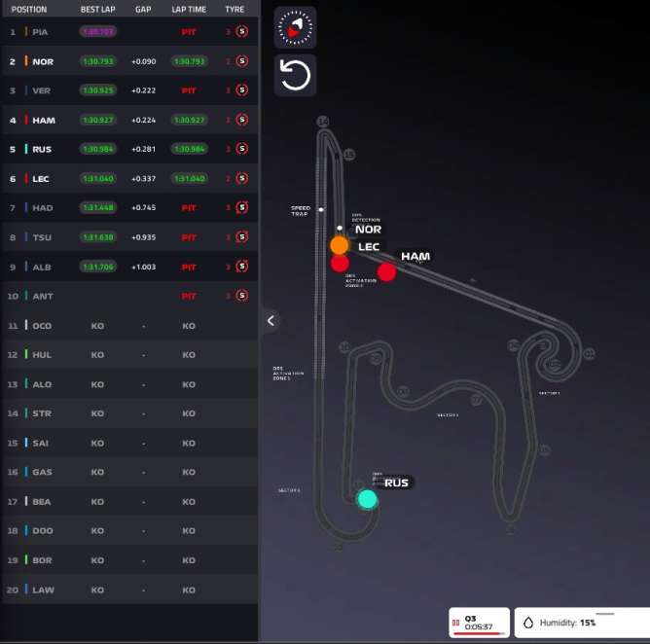Select driver TSU in position 8
Screen dimensions: 650x644
pyautogui.click(x=129, y=237)
